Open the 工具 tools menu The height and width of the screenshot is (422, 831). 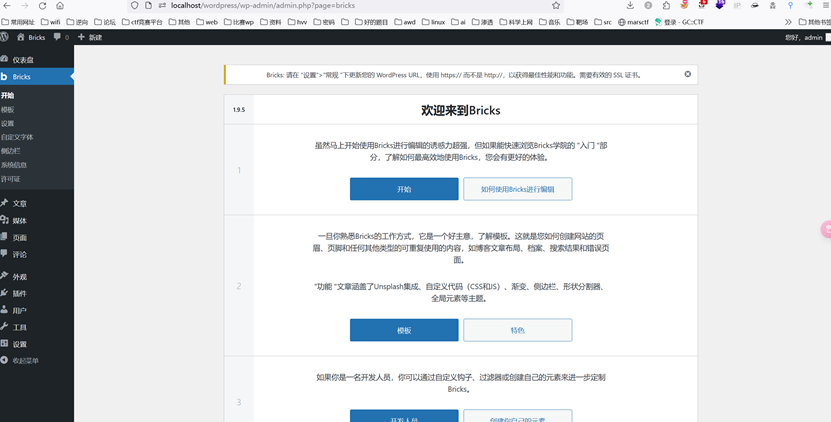pyautogui.click(x=37, y=327)
